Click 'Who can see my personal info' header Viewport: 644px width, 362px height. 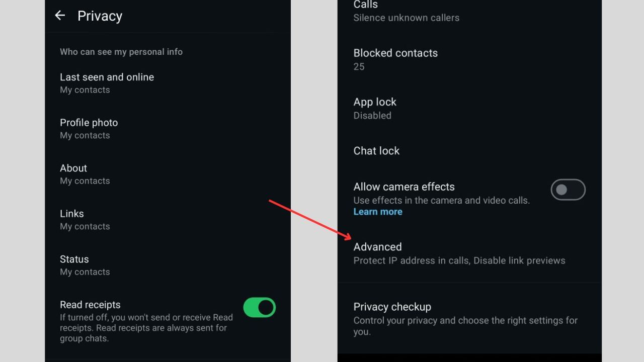click(x=121, y=52)
